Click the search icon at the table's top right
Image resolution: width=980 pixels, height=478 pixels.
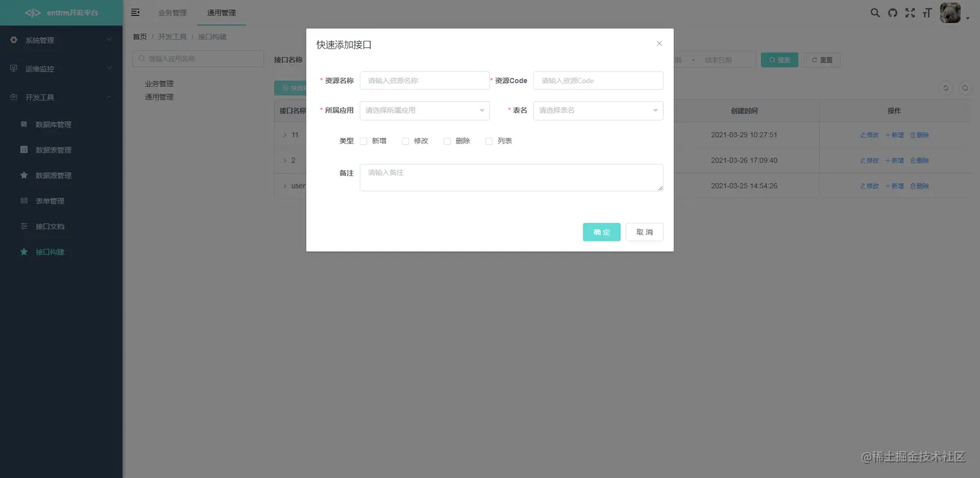click(965, 87)
